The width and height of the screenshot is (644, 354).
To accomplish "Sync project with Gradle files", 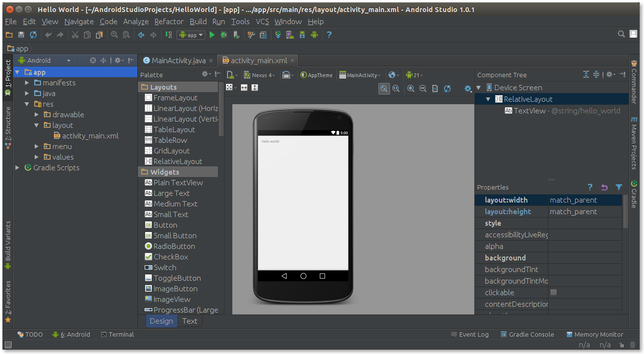I will click(278, 35).
